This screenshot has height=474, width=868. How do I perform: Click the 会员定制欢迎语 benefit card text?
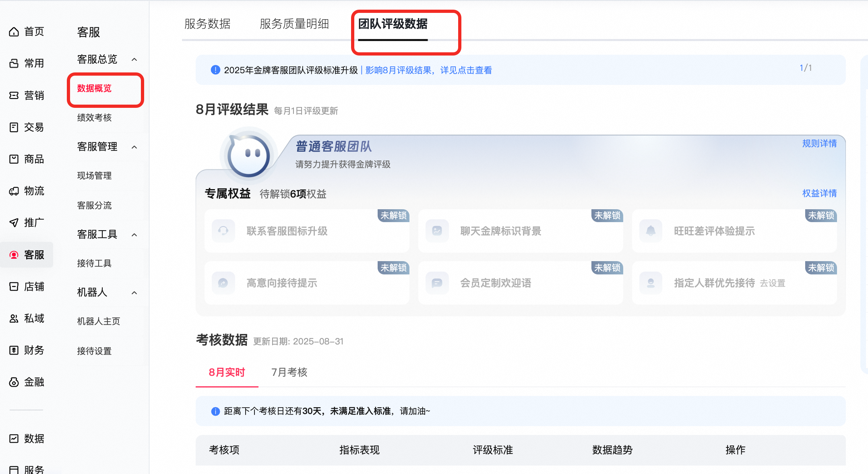click(496, 283)
